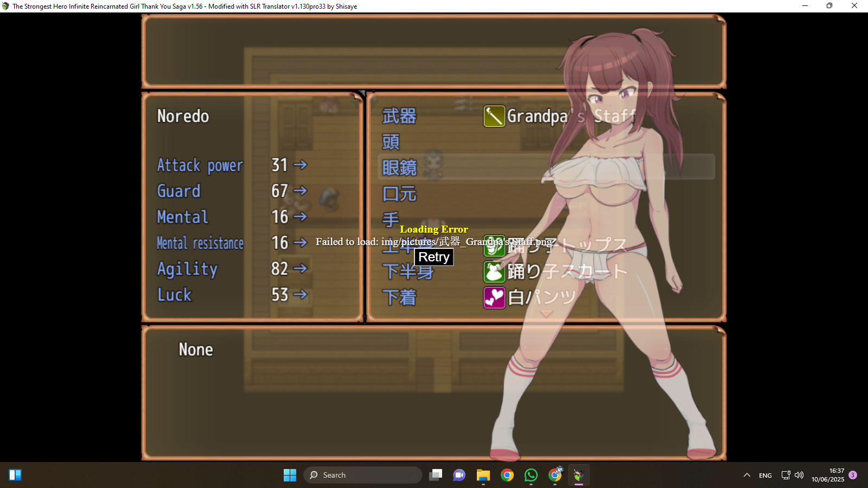The image size is (868, 488).
Task: Select the highlighted 眼鏡 glasses slot
Action: [399, 168]
